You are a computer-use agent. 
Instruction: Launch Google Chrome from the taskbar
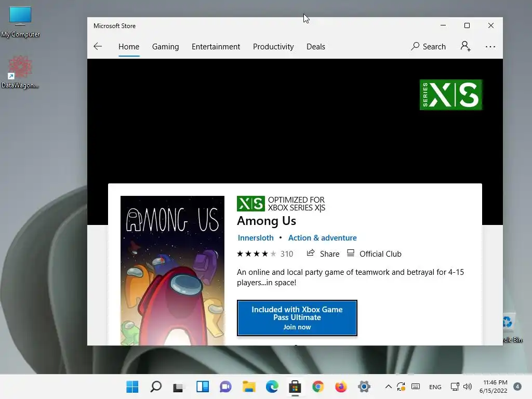(x=318, y=387)
